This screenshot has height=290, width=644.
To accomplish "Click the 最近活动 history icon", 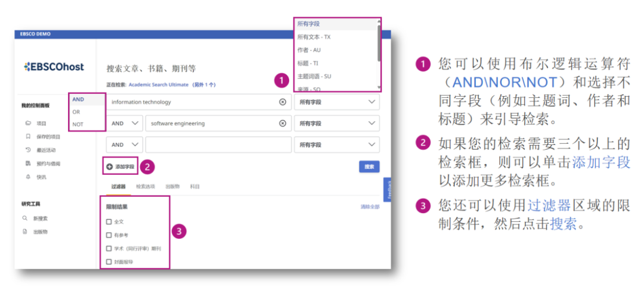I will click(29, 150).
